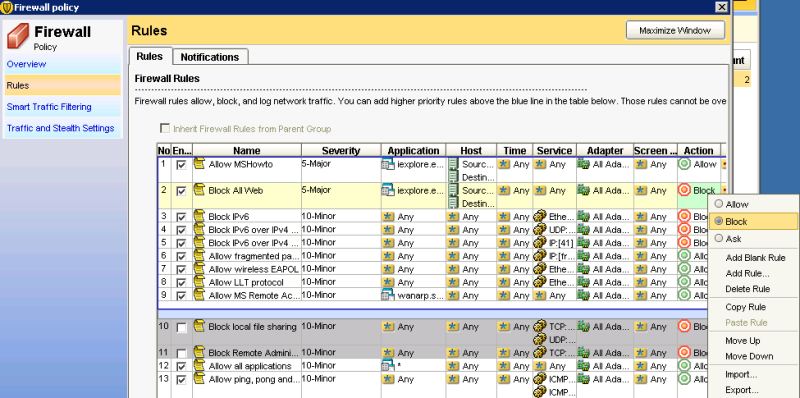Toggle Inherit Firewall Rules from Parent Group checkbox
This screenshot has height=398, width=800.
pyautogui.click(x=165, y=129)
